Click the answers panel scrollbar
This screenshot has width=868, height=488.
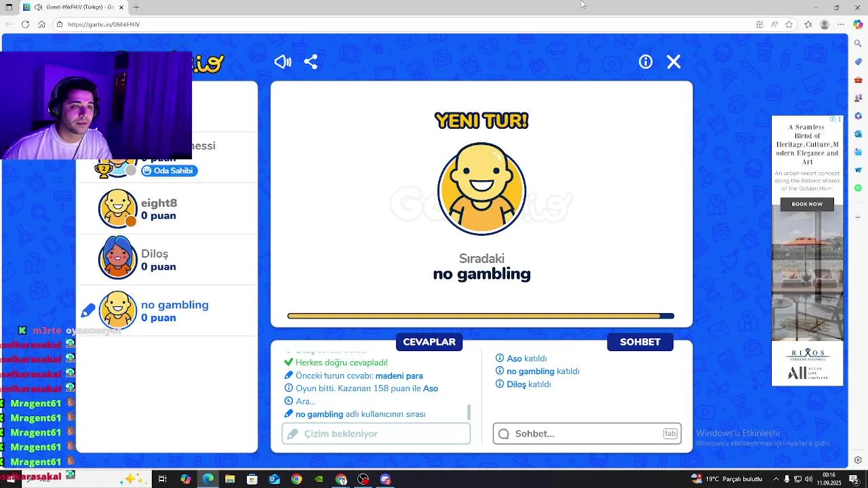click(x=469, y=412)
